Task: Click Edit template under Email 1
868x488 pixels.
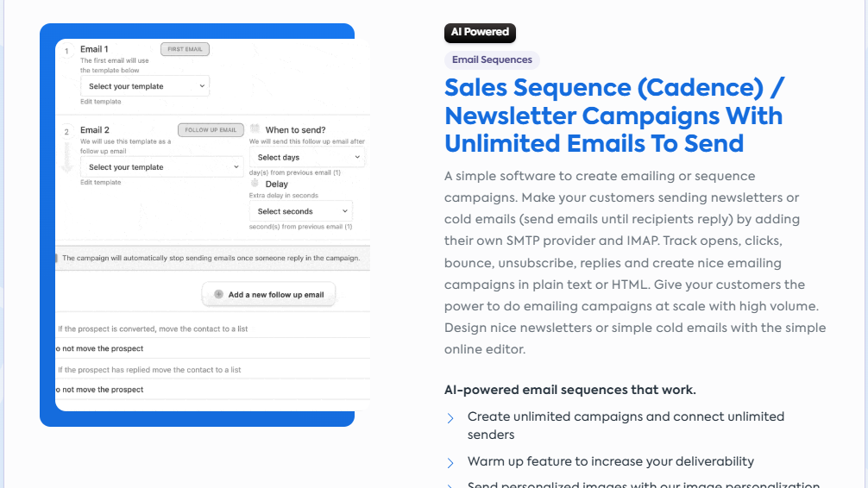Action: pos(101,102)
